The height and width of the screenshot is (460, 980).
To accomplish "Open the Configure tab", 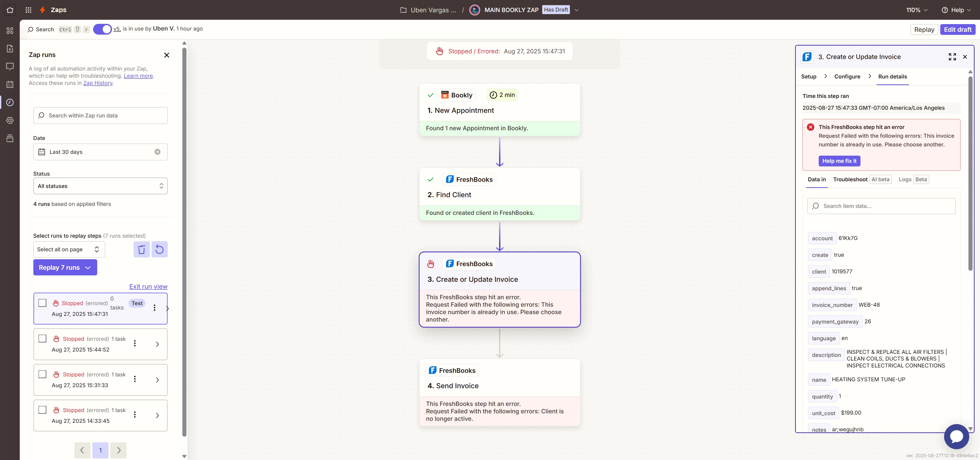I will coord(847,76).
